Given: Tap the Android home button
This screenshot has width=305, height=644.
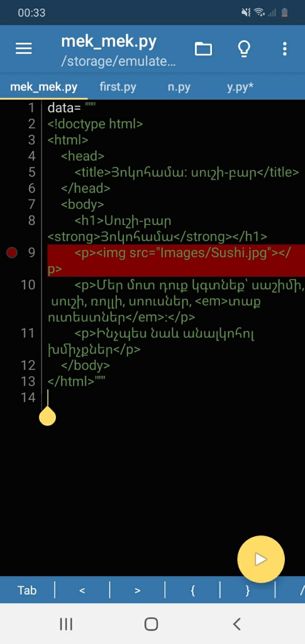Looking at the screenshot, I should 151,624.
